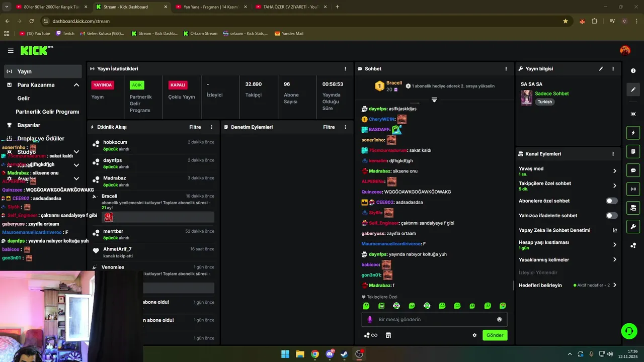Open File Explorer from the taskbar
644x362 pixels.
[x=300, y=354]
